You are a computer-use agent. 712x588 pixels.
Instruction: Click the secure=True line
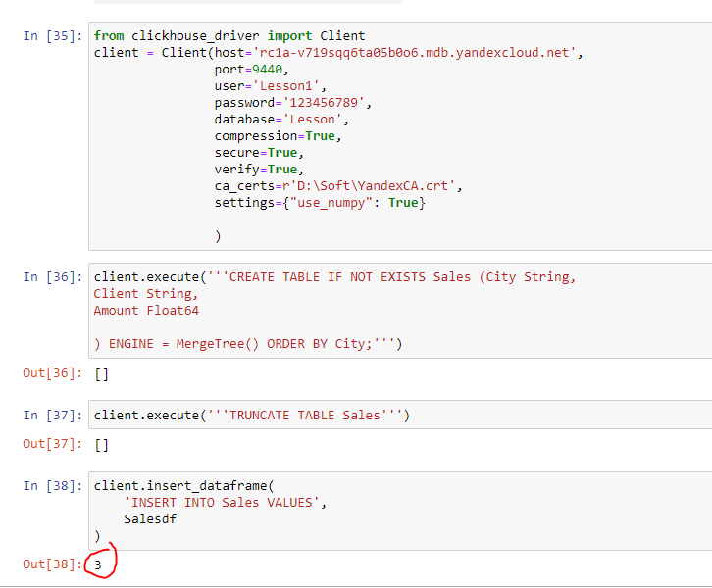coord(259,153)
